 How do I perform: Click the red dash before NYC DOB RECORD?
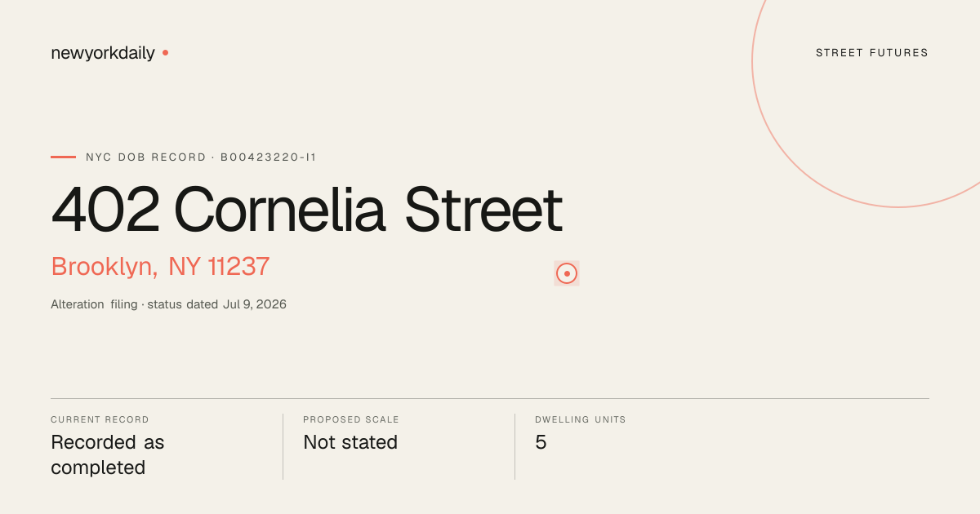(x=63, y=157)
